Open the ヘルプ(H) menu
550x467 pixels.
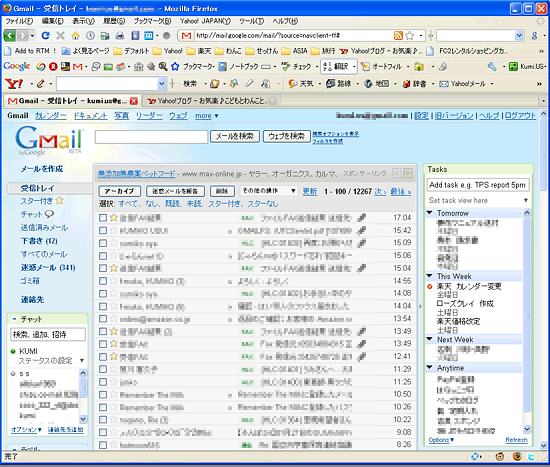(x=285, y=21)
